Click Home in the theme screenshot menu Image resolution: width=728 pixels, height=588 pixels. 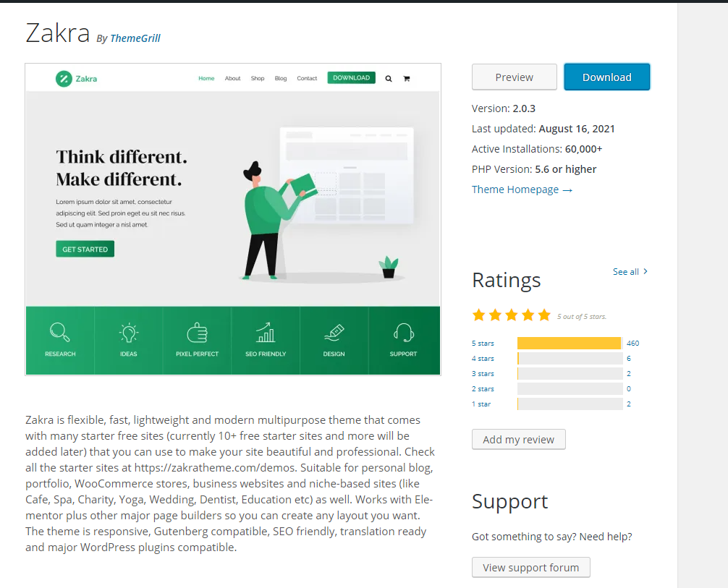coord(206,78)
